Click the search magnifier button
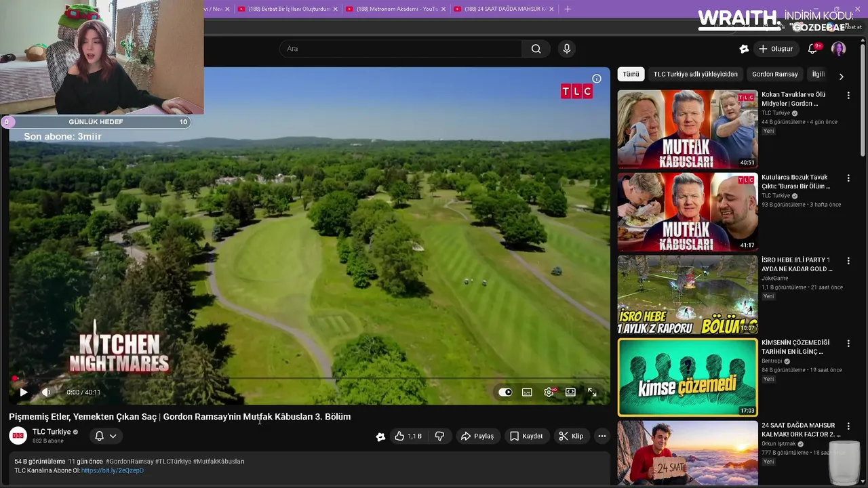The height and width of the screenshot is (488, 868). [x=536, y=49]
